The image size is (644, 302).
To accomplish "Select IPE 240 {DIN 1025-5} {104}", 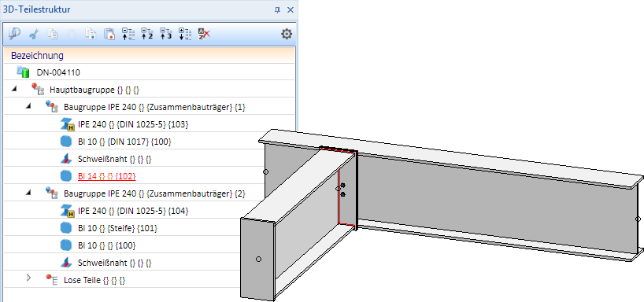I will [x=133, y=211].
